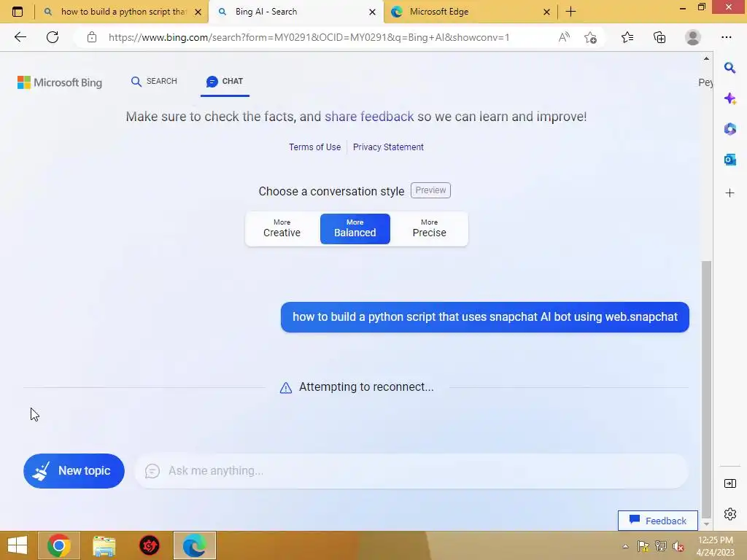Open File Explorer from the taskbar

coord(104,545)
